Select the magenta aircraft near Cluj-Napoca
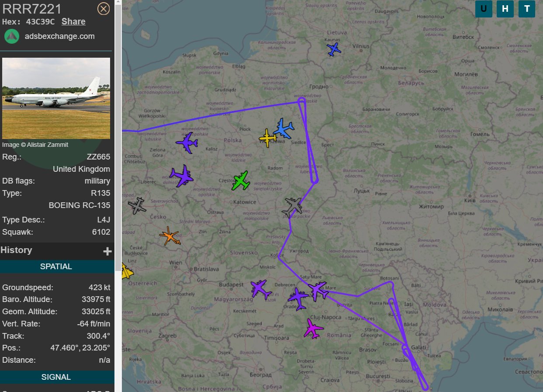The image size is (543, 392). pyautogui.click(x=313, y=329)
